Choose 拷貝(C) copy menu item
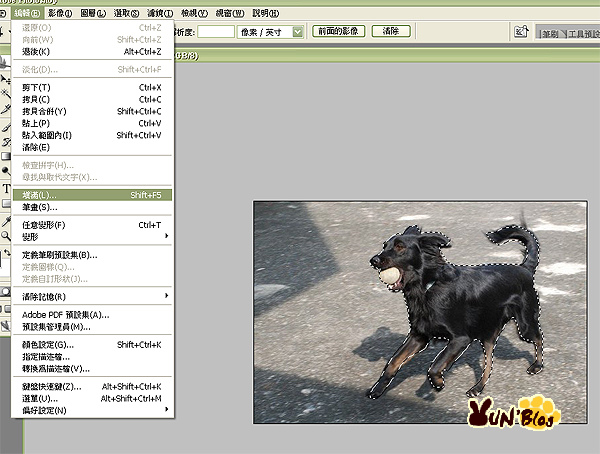Image resolution: width=600 pixels, height=454 pixels. click(92, 100)
